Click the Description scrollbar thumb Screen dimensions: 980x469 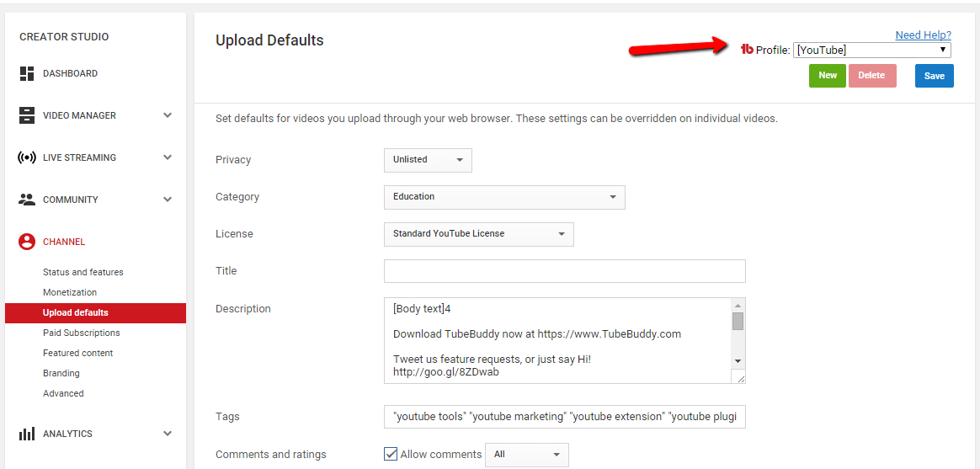click(x=738, y=321)
